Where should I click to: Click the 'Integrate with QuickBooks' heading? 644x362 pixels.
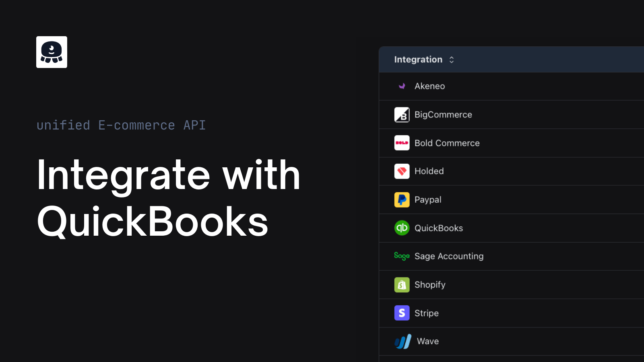point(168,197)
